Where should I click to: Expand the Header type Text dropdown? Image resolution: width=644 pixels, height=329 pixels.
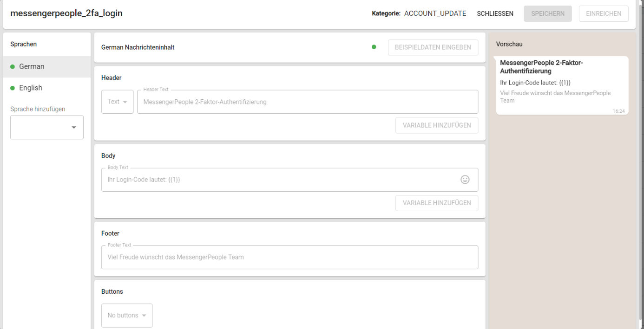tap(118, 102)
